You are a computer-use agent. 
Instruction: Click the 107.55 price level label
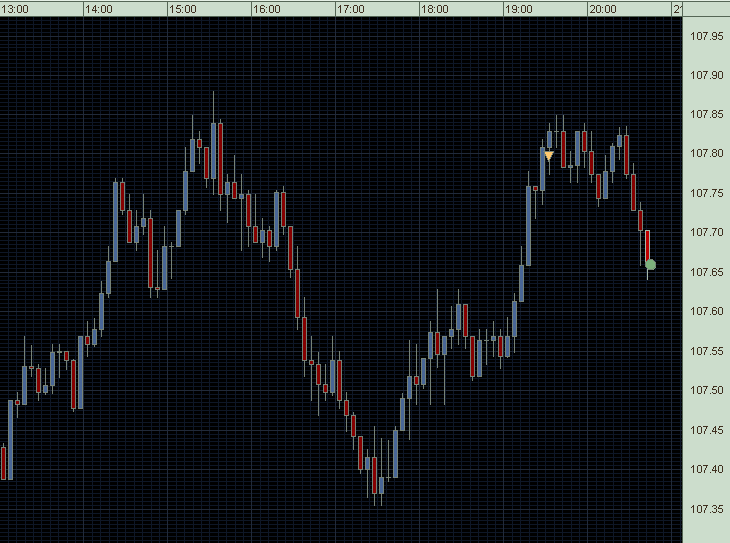coord(707,351)
